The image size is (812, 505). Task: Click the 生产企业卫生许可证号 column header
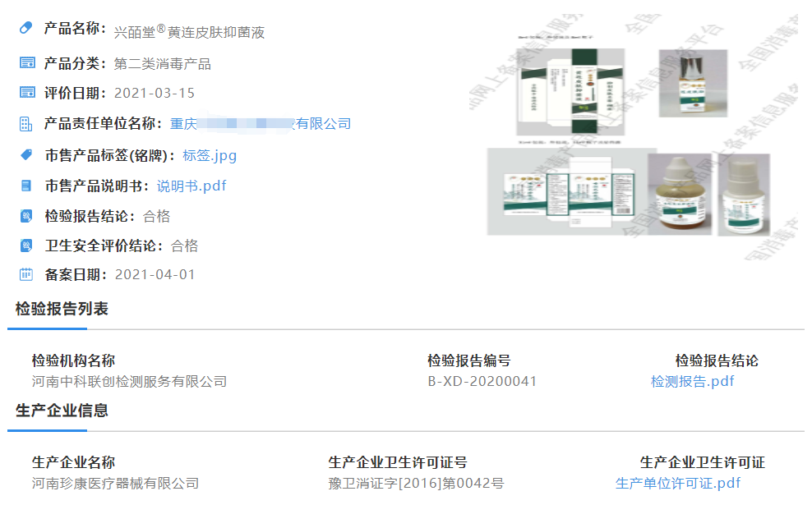(398, 462)
